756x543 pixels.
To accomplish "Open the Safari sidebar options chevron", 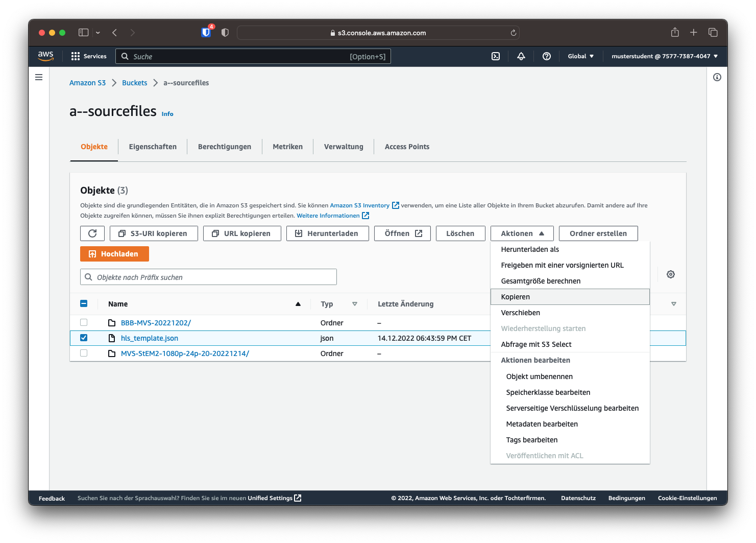I will click(97, 33).
